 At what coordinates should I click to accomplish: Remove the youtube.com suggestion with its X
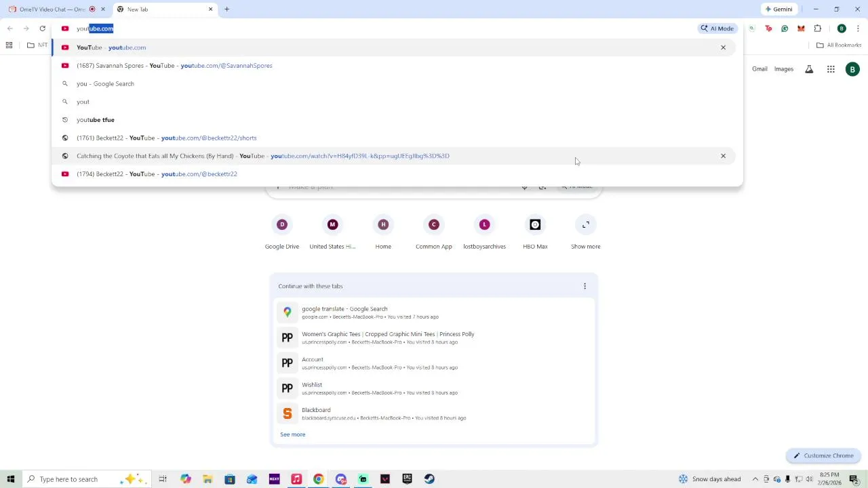point(723,47)
